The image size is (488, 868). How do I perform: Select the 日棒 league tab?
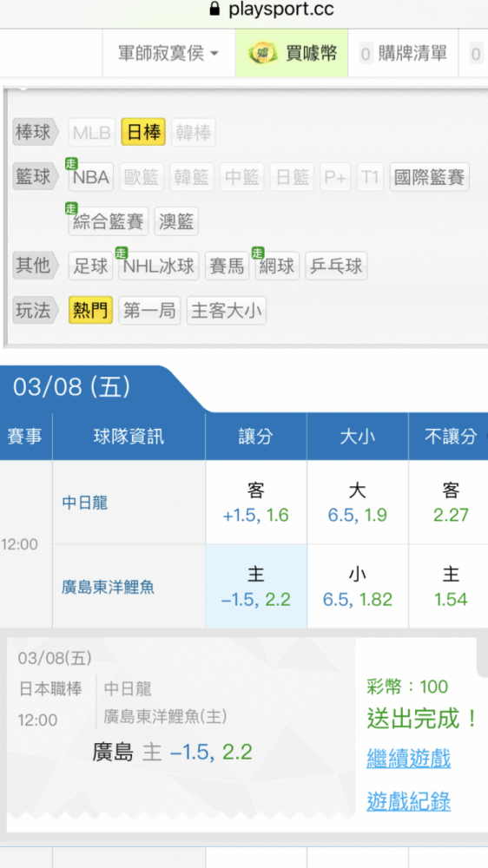pyautogui.click(x=143, y=132)
